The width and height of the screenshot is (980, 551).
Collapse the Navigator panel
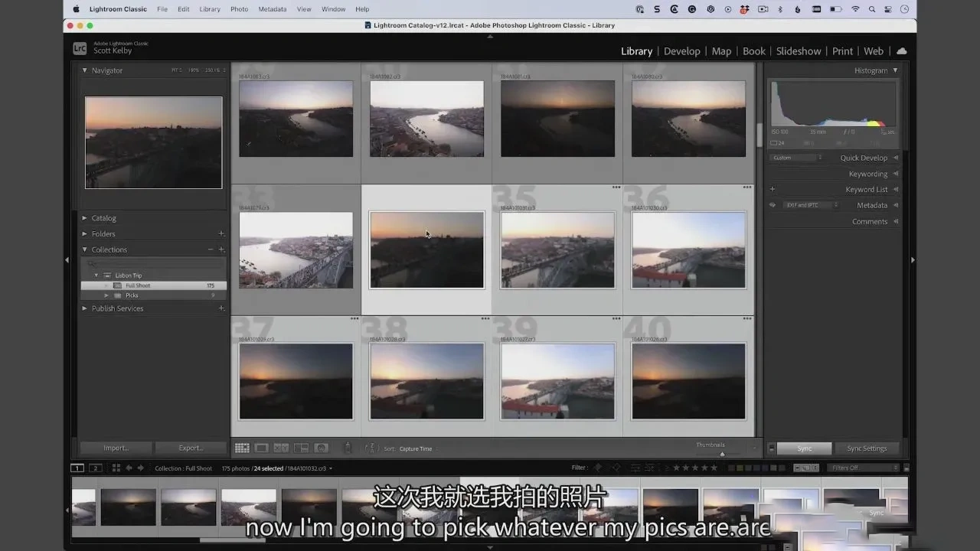(x=85, y=70)
